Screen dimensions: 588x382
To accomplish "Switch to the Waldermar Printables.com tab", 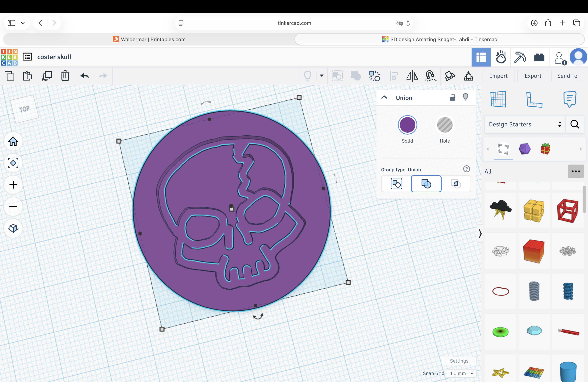I will pyautogui.click(x=149, y=39).
